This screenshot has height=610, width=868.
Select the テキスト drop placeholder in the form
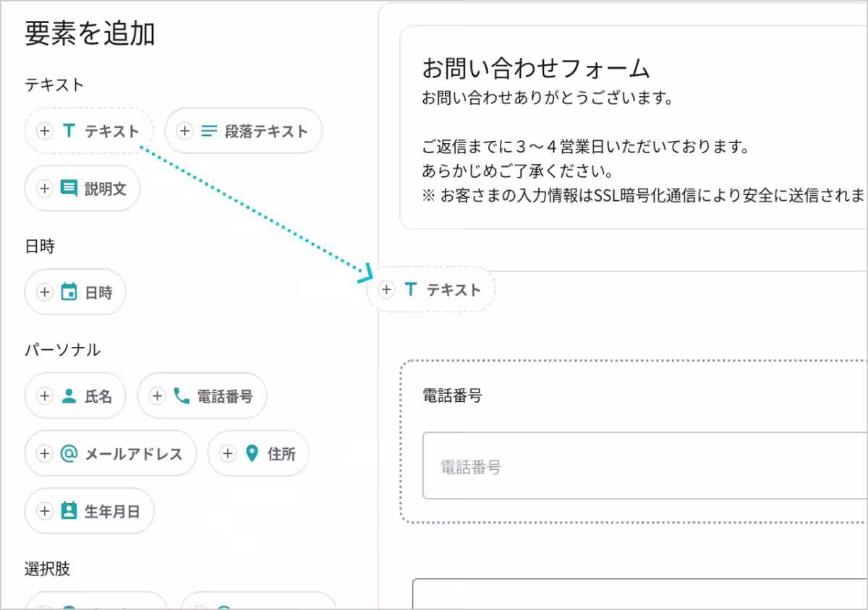[x=432, y=288]
